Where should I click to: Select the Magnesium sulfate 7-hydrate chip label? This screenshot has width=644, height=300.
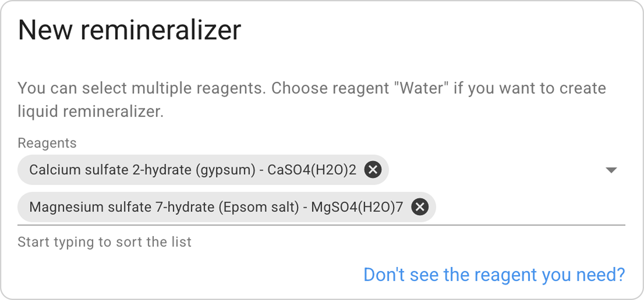[x=216, y=207]
